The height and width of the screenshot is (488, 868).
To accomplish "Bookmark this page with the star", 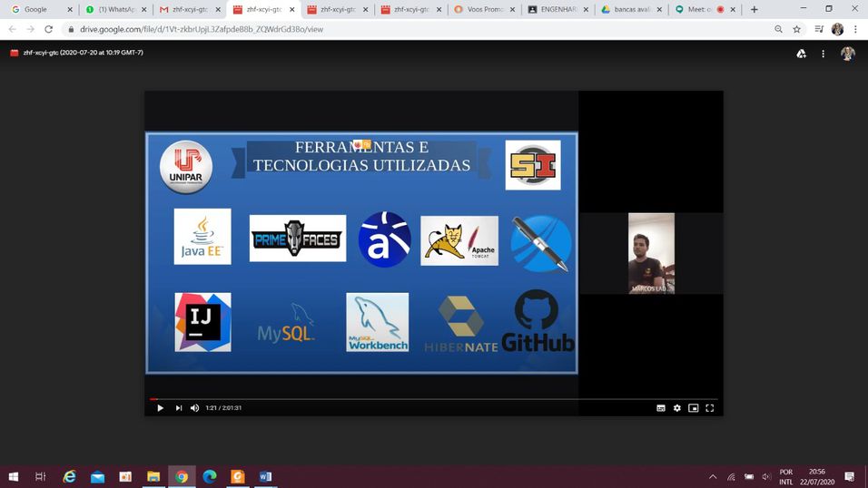I will click(797, 29).
